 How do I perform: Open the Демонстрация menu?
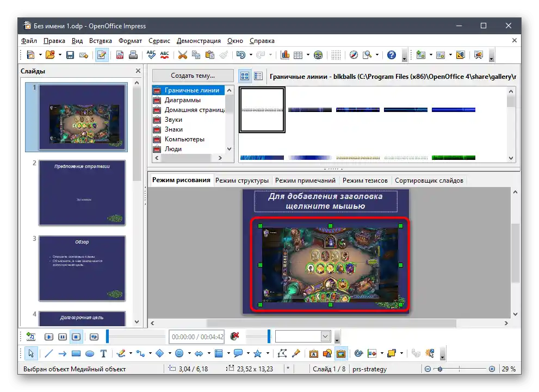coord(199,41)
